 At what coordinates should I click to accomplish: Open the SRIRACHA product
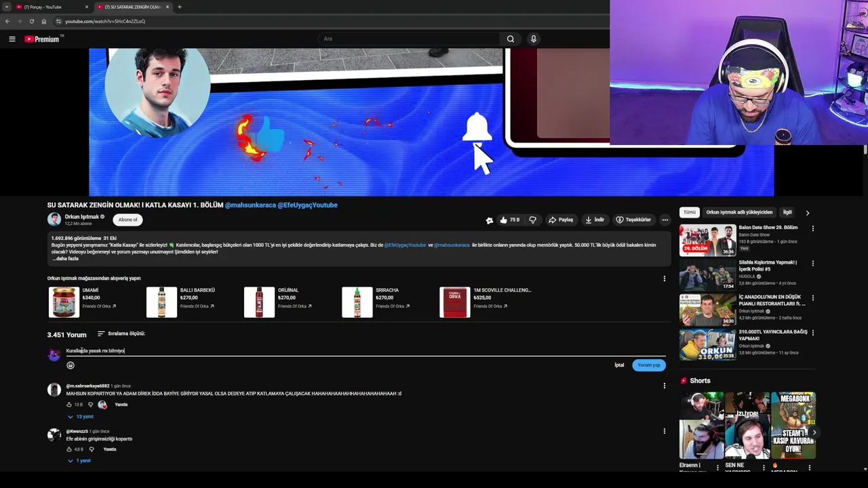click(376, 302)
